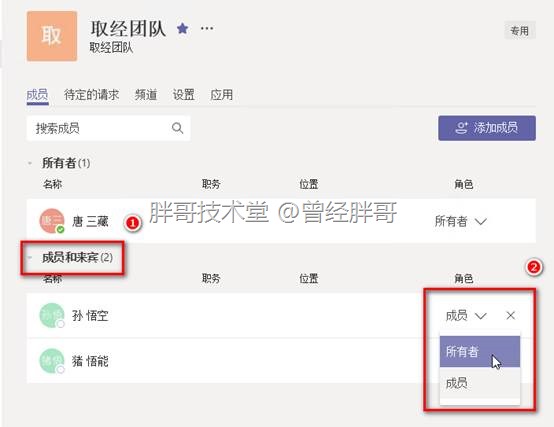This screenshot has height=427, width=554.
Task: Switch to the 频道 tab
Action: coord(146,95)
